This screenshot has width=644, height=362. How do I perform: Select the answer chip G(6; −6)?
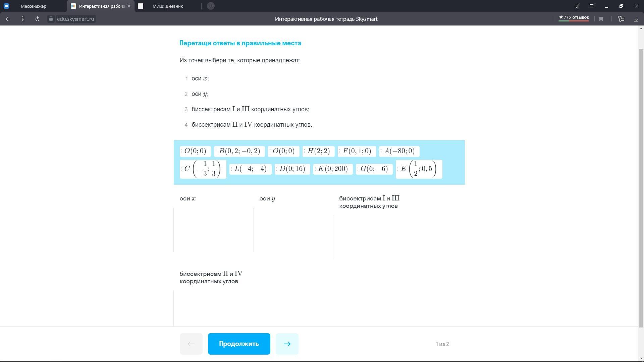374,169
